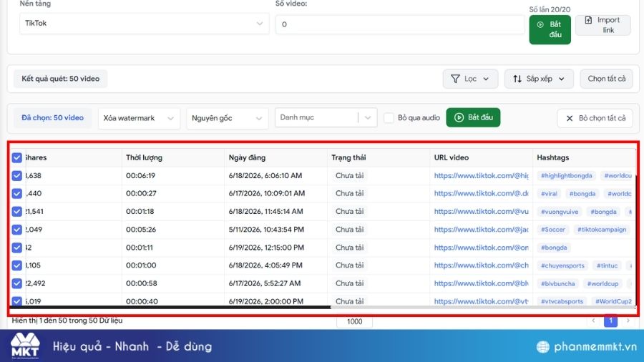This screenshot has width=644, height=362.
Task: Open the tiktok.com/@ch video link
Action: click(x=482, y=265)
